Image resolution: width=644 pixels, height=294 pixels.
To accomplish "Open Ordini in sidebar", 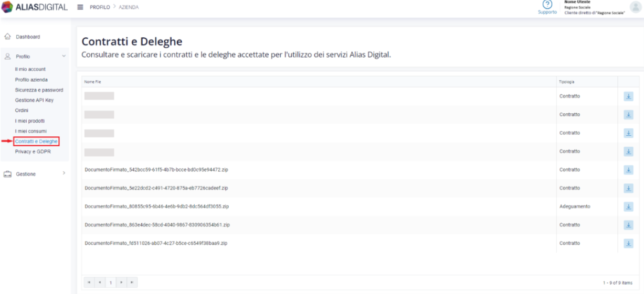I will (22, 110).
